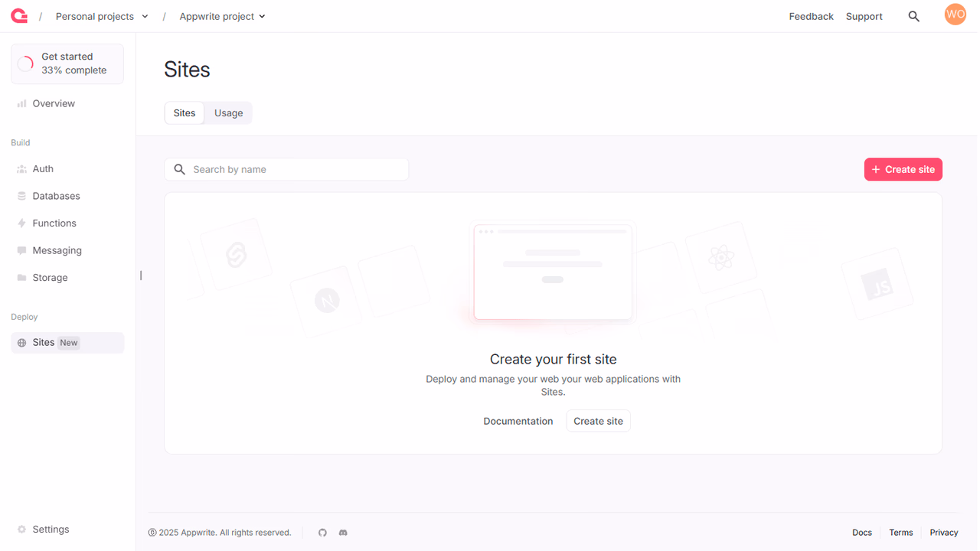The image size is (980, 551).
Task: Open the Terms footer link
Action: (901, 533)
